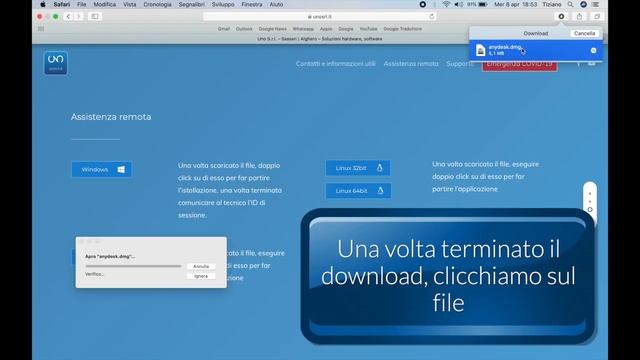
Task: Open the Sviluppo menu
Action: click(223, 4)
